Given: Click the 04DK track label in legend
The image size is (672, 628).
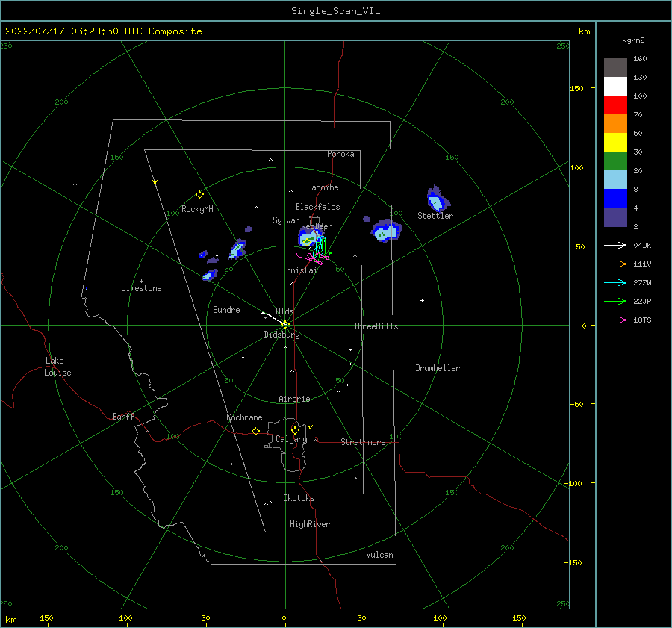Looking at the screenshot, I should 642,246.
